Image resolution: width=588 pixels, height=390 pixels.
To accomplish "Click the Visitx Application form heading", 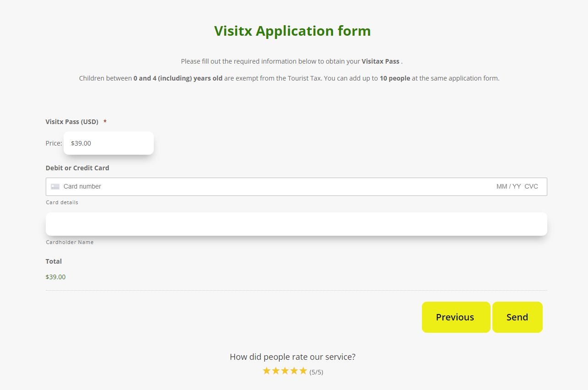I will (292, 31).
